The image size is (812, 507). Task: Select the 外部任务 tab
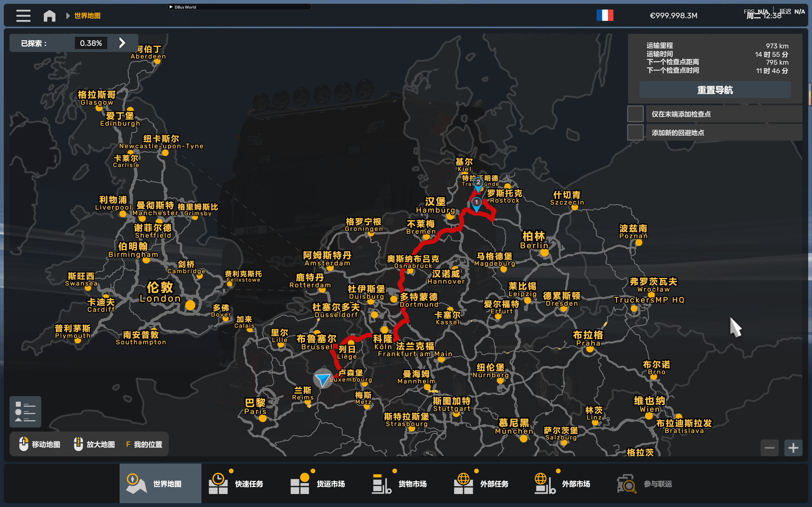[x=487, y=484]
